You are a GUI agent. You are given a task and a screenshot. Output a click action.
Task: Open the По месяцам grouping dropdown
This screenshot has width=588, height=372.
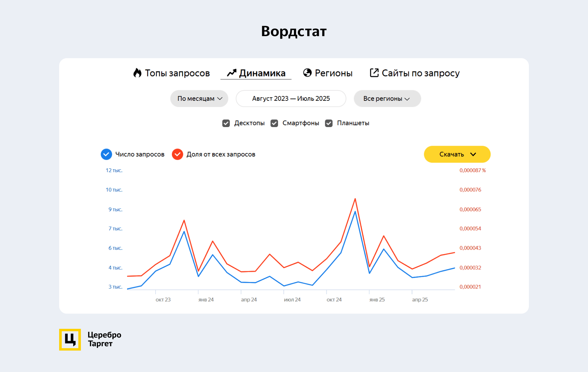click(x=199, y=99)
